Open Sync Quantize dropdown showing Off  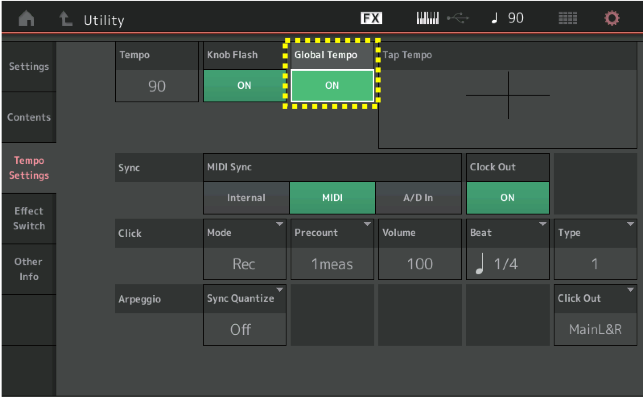[245, 315]
